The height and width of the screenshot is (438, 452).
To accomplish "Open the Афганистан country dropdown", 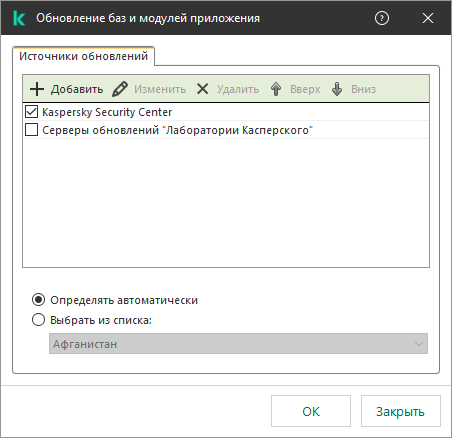I will [238, 344].
